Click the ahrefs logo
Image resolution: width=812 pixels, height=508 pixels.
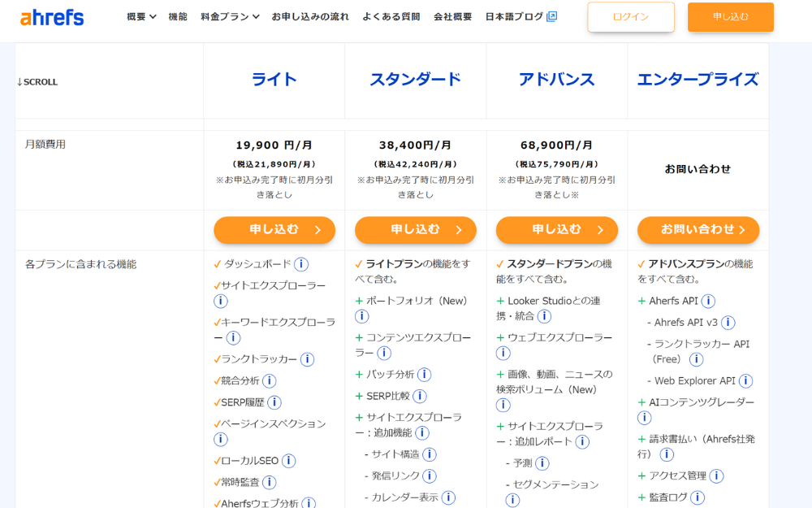[x=52, y=17]
